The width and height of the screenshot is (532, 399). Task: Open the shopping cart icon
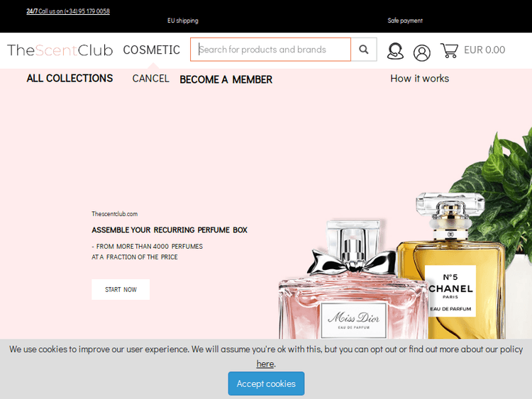[449, 50]
